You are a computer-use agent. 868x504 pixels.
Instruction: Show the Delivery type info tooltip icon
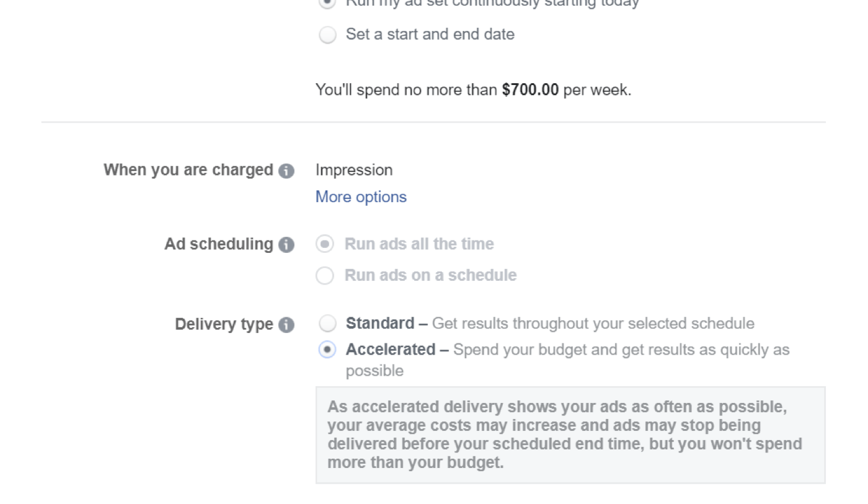[x=286, y=325]
